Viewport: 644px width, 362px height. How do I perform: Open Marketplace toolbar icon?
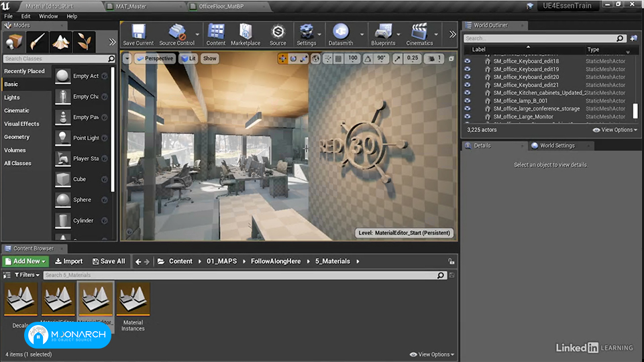[246, 34]
